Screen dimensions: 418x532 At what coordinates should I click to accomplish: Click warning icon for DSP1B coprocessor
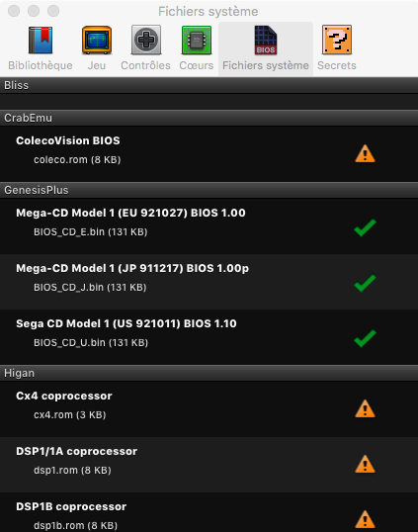(365, 519)
